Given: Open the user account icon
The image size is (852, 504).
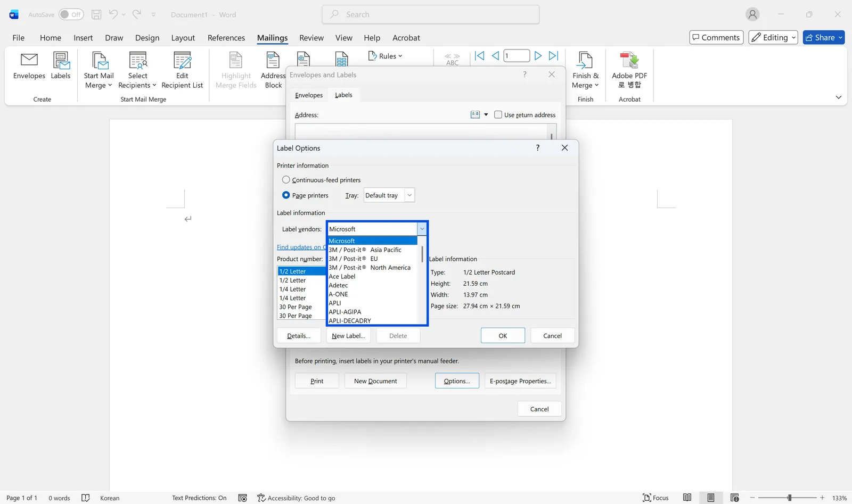Looking at the screenshot, I should pos(752,14).
